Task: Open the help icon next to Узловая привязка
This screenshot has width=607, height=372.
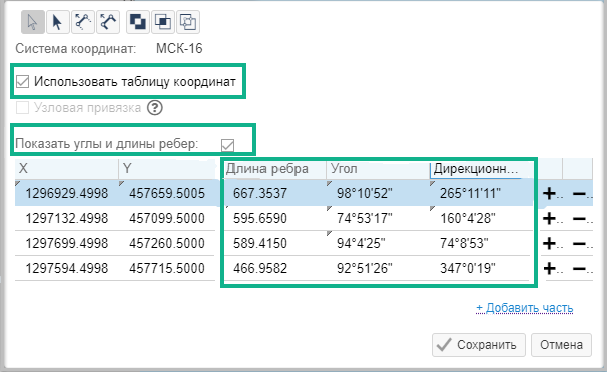Action: (155, 108)
